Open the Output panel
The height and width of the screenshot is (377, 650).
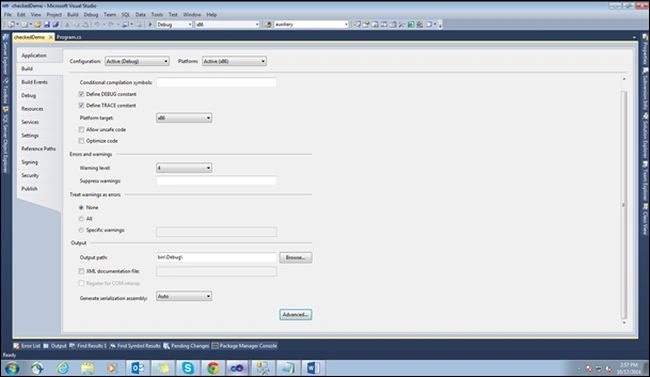tap(55, 345)
